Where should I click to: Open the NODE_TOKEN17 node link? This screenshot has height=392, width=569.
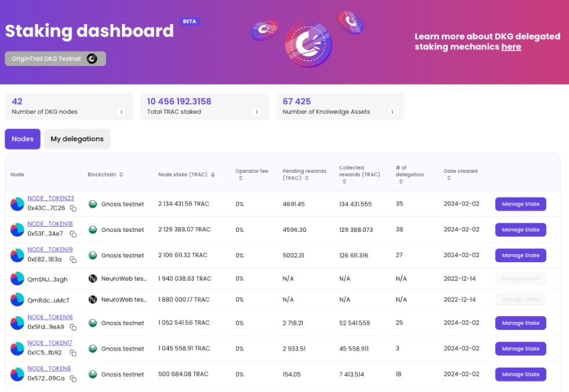50,343
